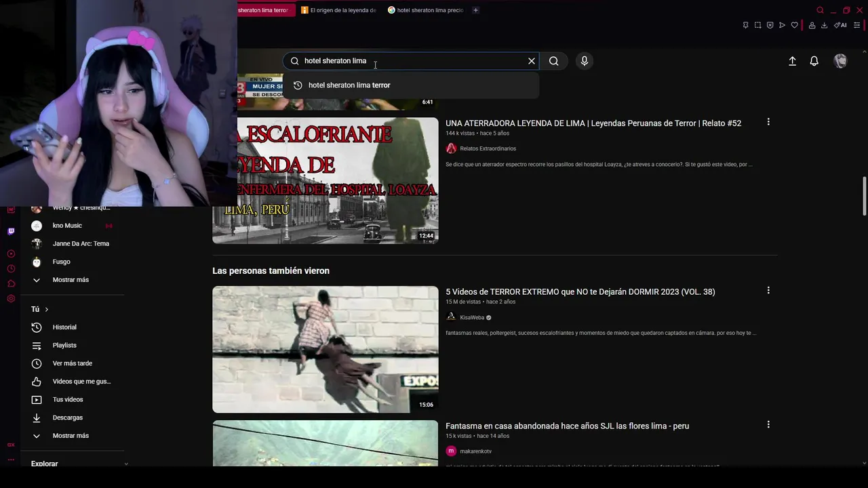
Task: Open the YouTube account avatar menu
Action: [x=840, y=61]
